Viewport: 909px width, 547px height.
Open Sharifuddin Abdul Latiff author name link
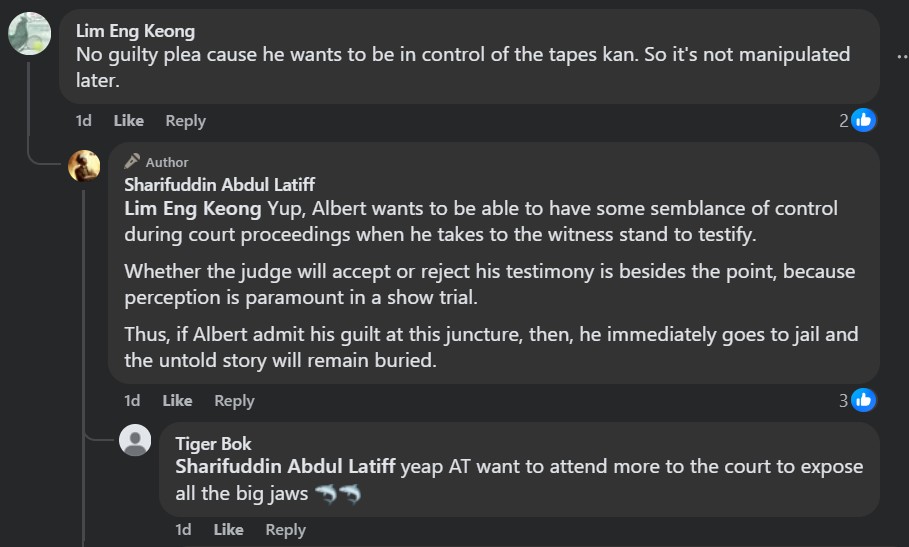pyautogui.click(x=219, y=184)
